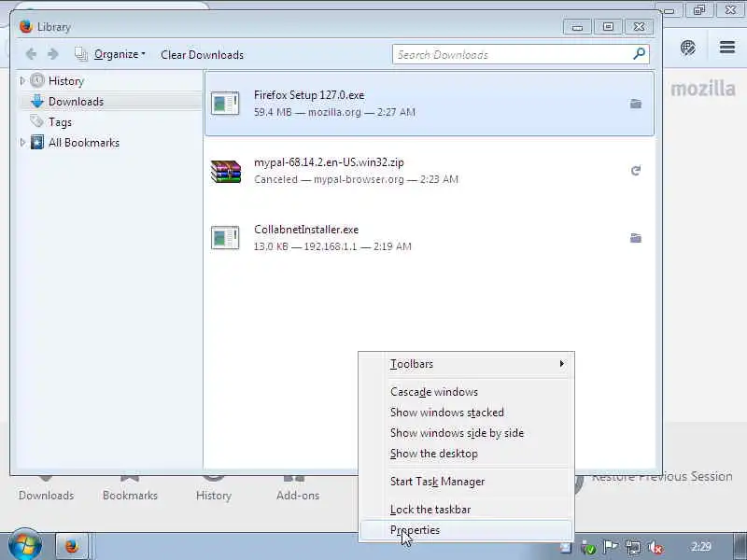The image size is (747, 560).
Task: Select History in the Library sidebar
Action: (x=66, y=81)
